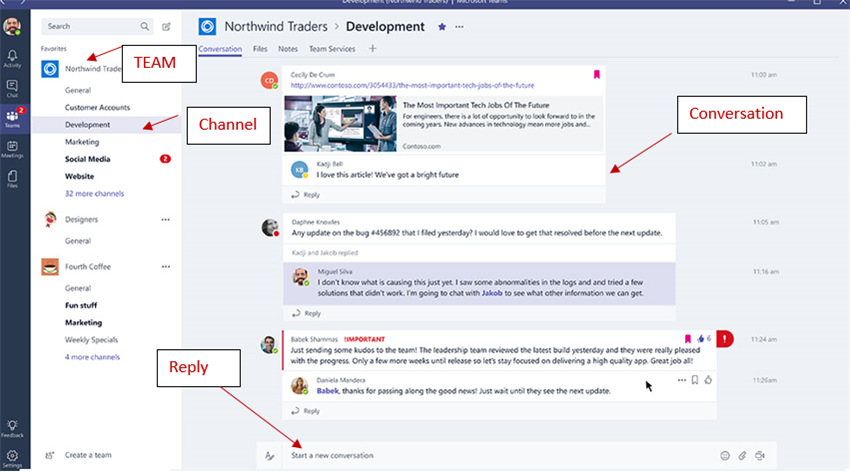The height and width of the screenshot is (473, 850).
Task: Open the Meetings calendar icon
Action: (12, 148)
